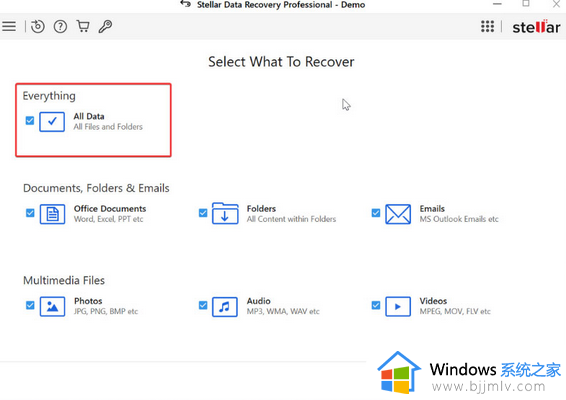The image size is (566, 400).
Task: Click 'All Content within Folders' text
Action: click(292, 219)
